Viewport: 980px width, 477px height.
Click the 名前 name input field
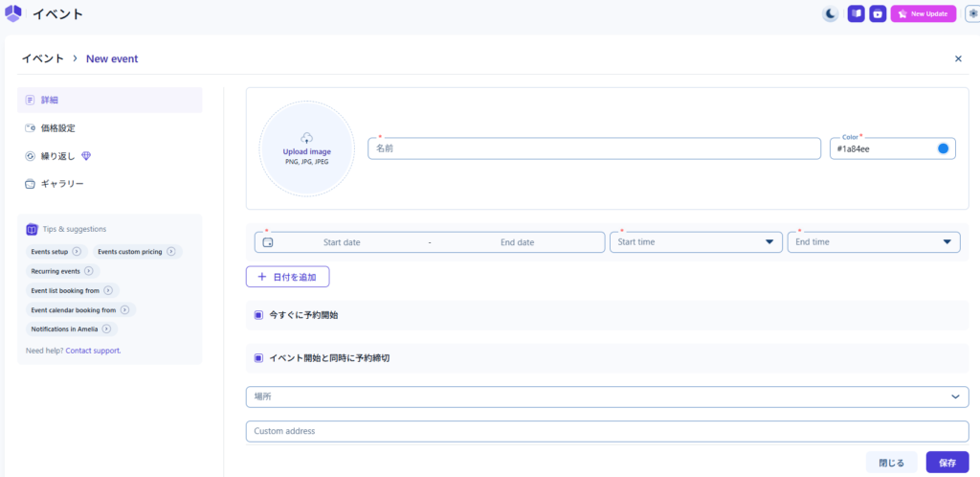coord(593,148)
